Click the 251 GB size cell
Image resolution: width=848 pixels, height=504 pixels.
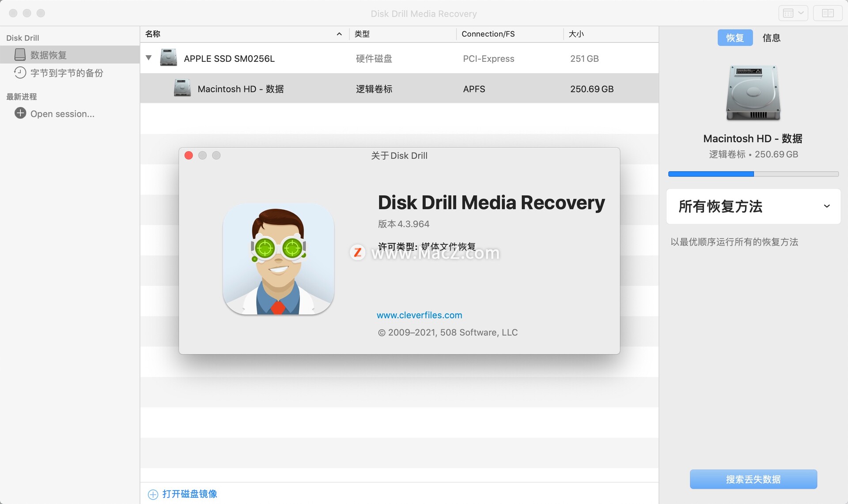pyautogui.click(x=584, y=58)
